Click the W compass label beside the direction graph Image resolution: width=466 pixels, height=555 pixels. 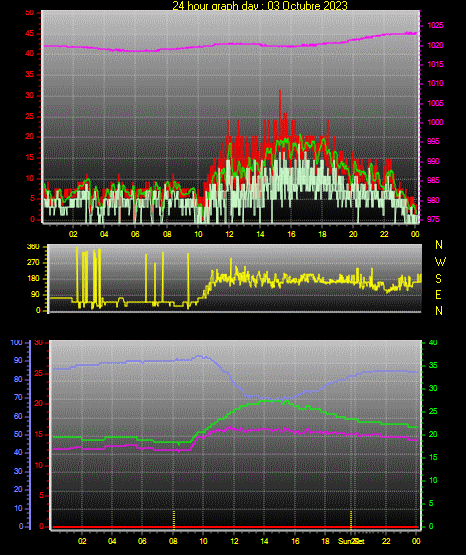440,262
